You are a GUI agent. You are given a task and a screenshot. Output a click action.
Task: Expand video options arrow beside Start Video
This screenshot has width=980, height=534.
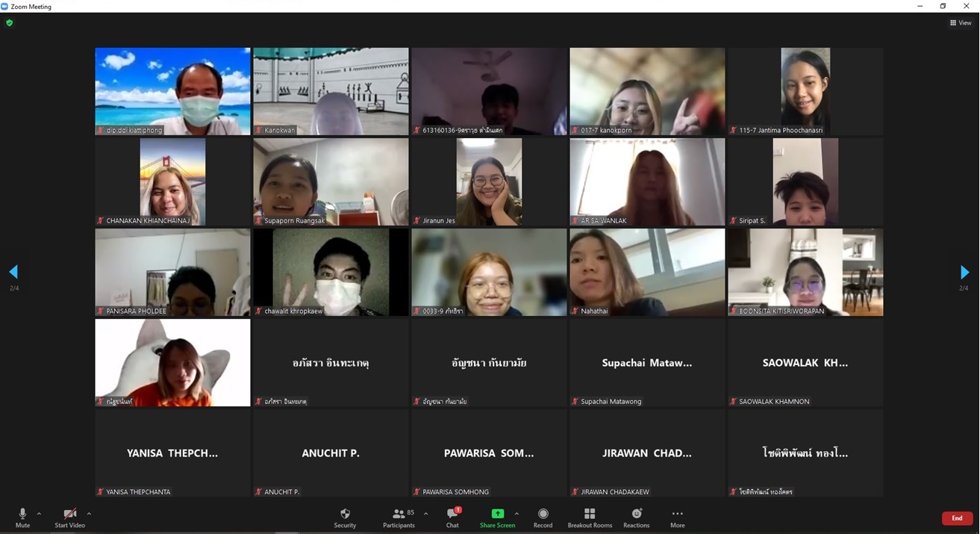click(x=89, y=514)
